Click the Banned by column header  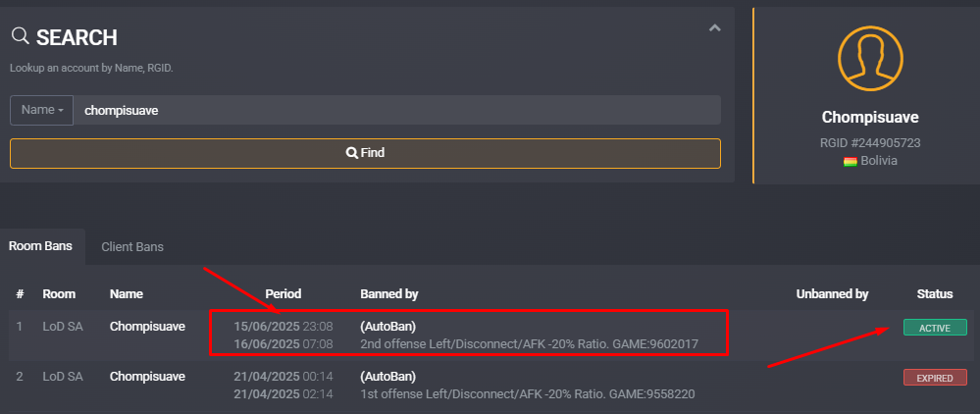(388, 294)
